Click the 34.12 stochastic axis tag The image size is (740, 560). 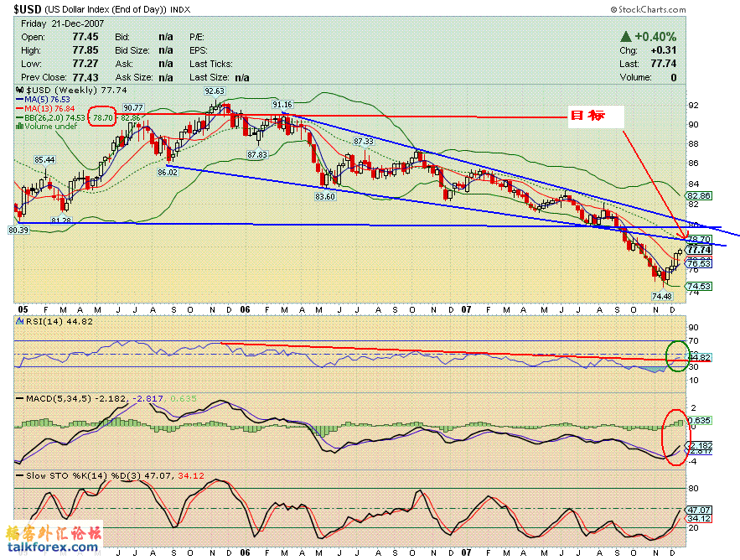pyautogui.click(x=700, y=518)
